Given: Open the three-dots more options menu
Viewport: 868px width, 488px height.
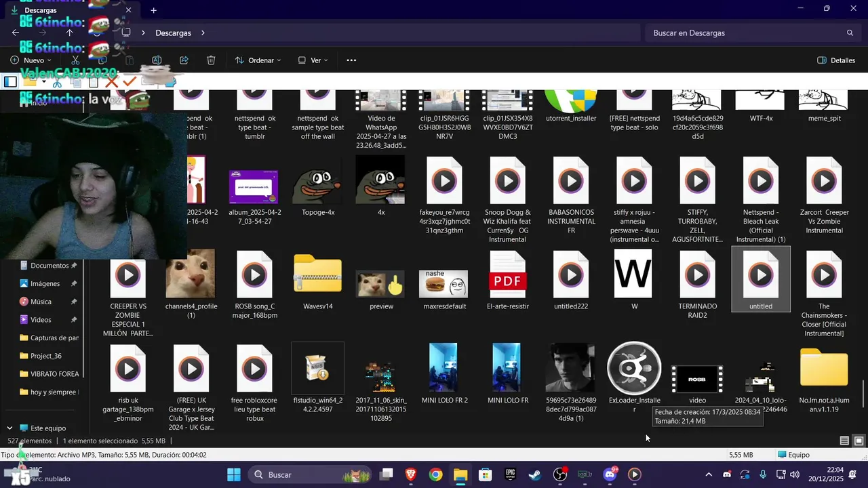Looking at the screenshot, I should click(x=351, y=60).
